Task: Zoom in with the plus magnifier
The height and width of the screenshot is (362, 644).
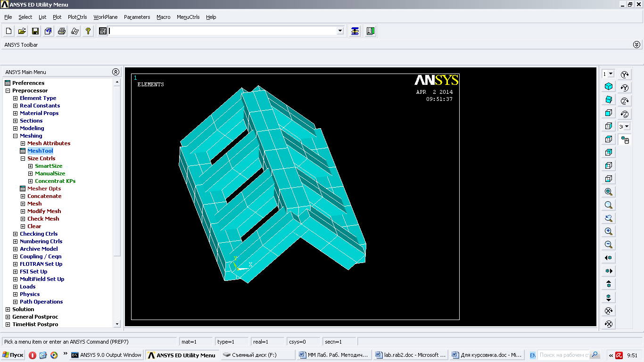Action: tap(609, 231)
